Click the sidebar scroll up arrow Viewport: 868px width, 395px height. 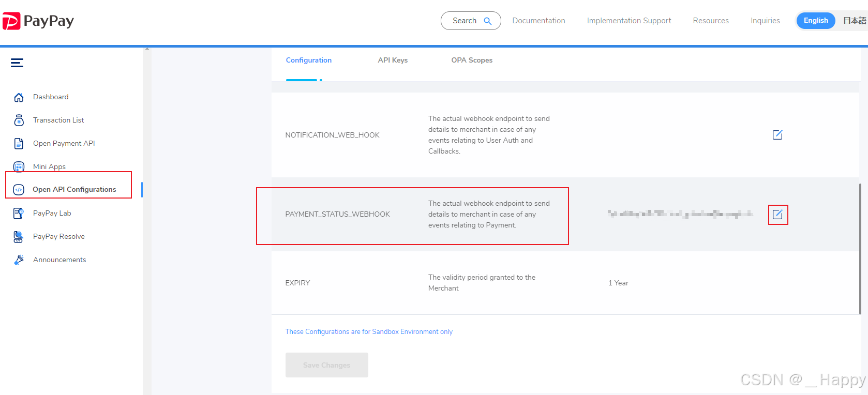(147, 49)
